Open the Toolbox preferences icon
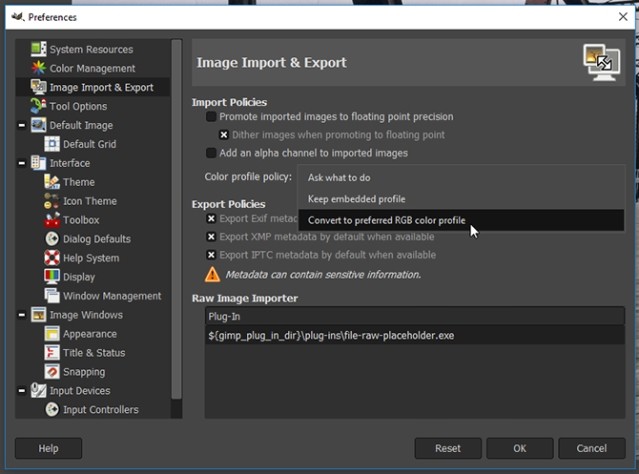 point(53,220)
